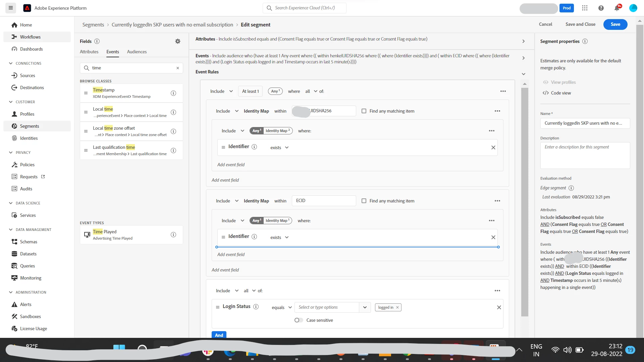Image resolution: width=644 pixels, height=362 pixels.
Task: Switch to the Attributes fields tab
Action: [x=89, y=52]
